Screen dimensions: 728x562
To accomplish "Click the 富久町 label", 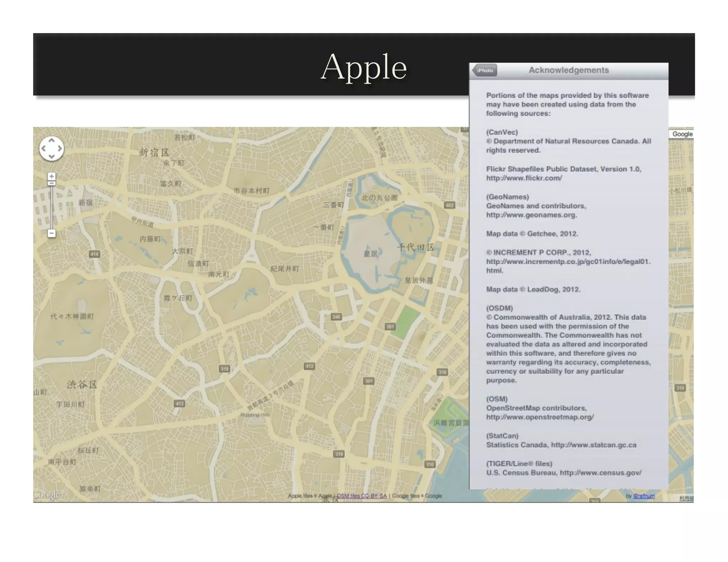I will [171, 184].
